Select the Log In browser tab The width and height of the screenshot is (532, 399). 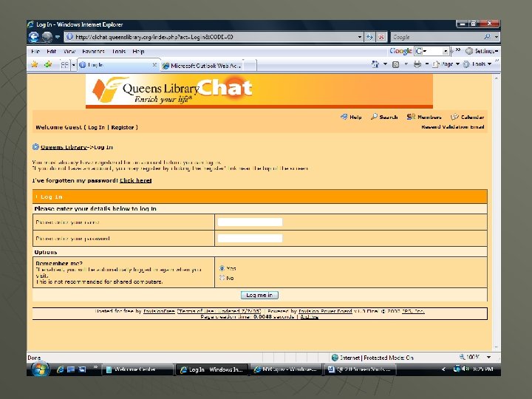(x=115, y=65)
